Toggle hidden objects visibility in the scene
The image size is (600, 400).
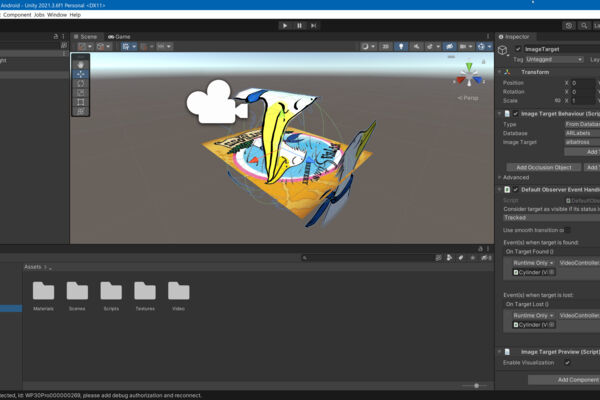pyautogui.click(x=450, y=46)
